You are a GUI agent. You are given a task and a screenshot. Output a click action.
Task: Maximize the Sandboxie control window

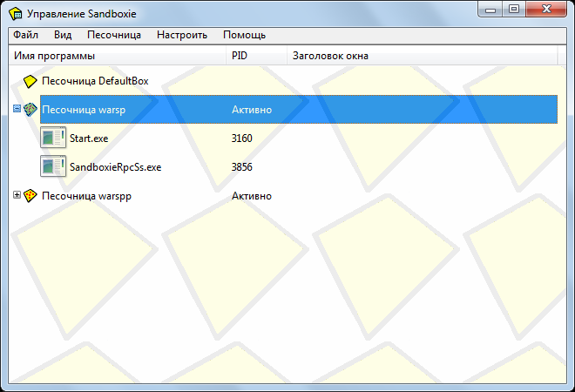(514, 10)
